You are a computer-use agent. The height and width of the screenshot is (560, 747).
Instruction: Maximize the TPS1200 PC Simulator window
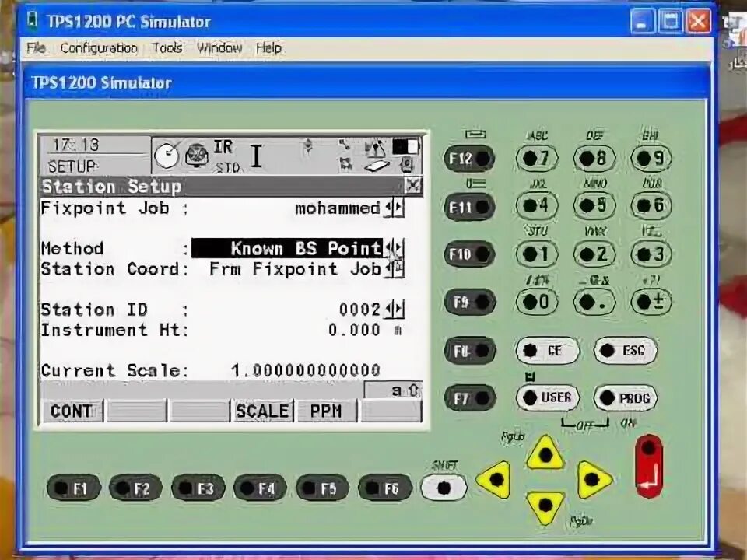pyautogui.click(x=670, y=21)
